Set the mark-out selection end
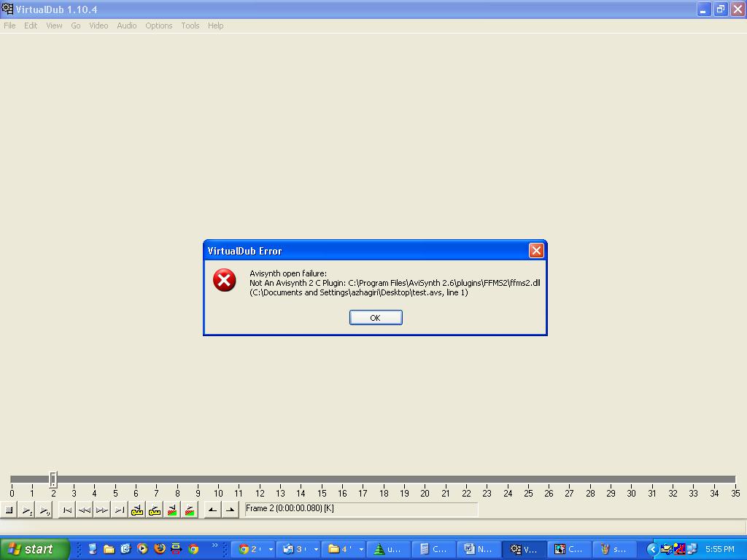 pyautogui.click(x=230, y=510)
